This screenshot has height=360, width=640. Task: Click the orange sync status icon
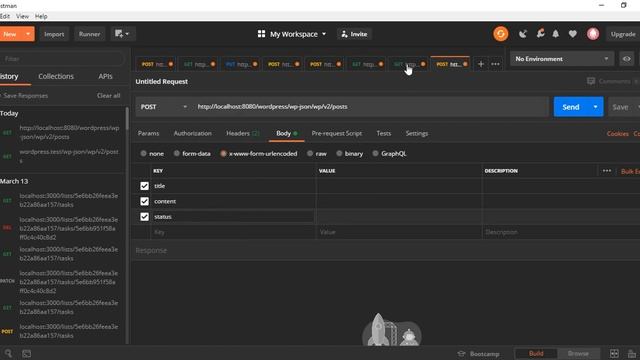tap(500, 34)
